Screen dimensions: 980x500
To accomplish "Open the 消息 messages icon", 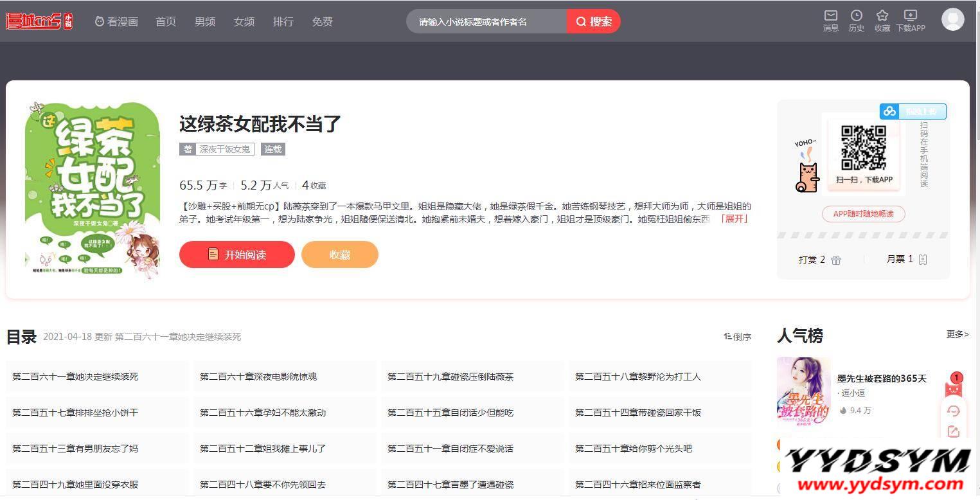I will [x=830, y=16].
